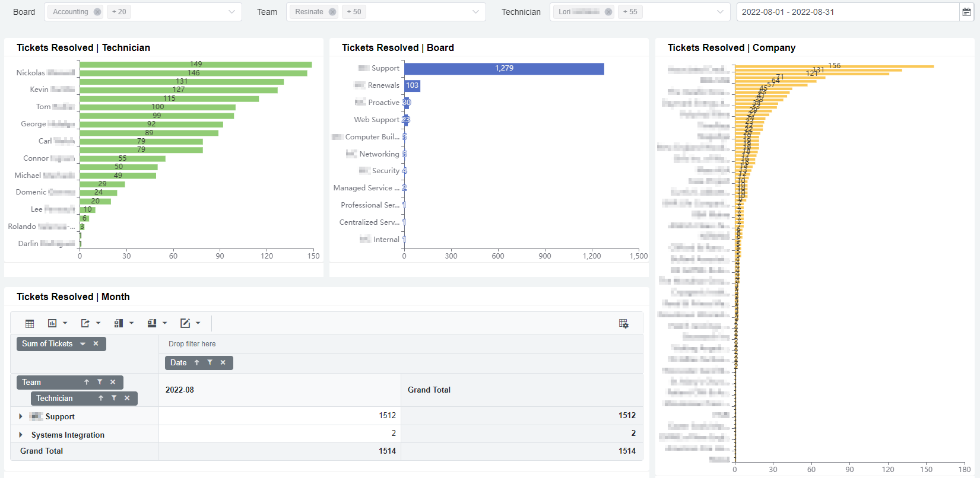Open the pivot field list settings icon

coord(623,323)
